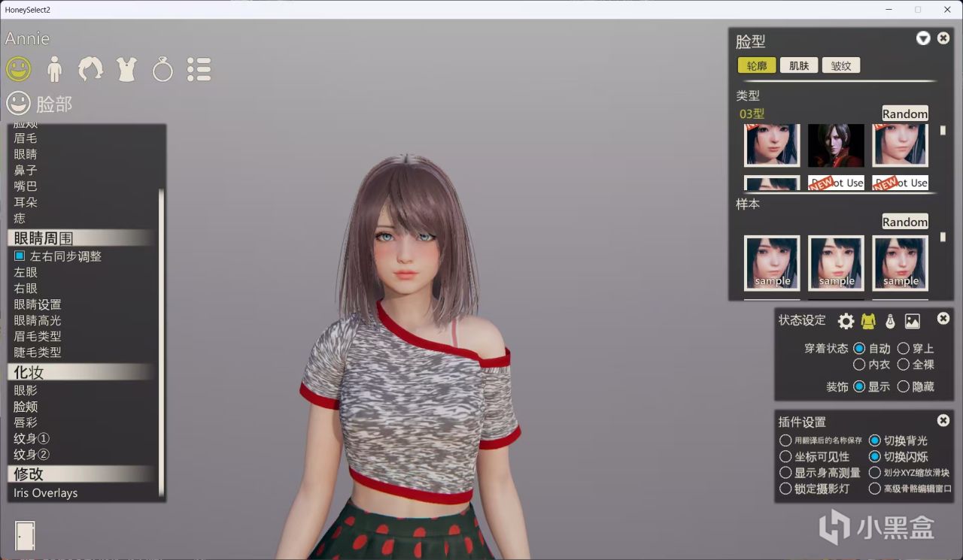Open 痣 in the face list

click(20, 218)
